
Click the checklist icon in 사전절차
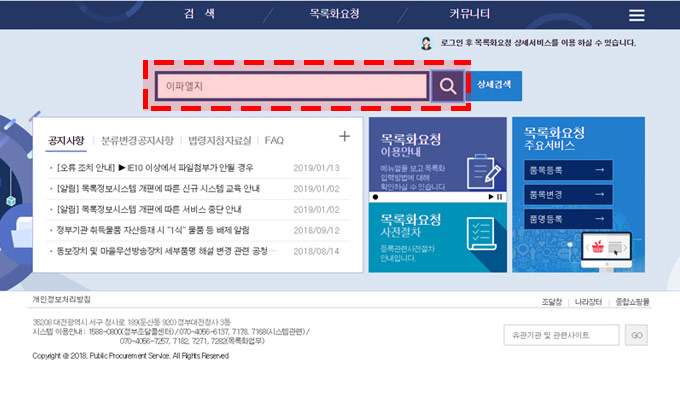481,233
